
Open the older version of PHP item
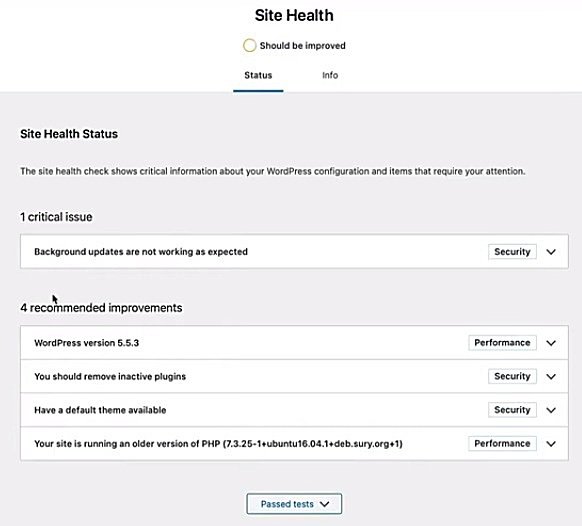click(x=218, y=444)
